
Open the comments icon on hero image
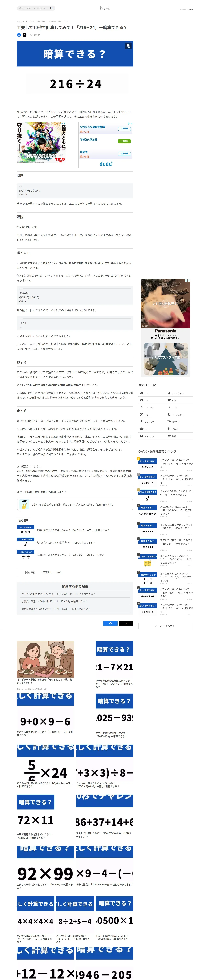pos(128,46)
